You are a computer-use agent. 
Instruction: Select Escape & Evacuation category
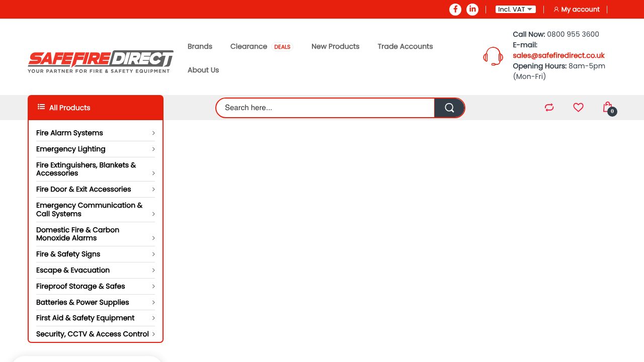[73, 270]
